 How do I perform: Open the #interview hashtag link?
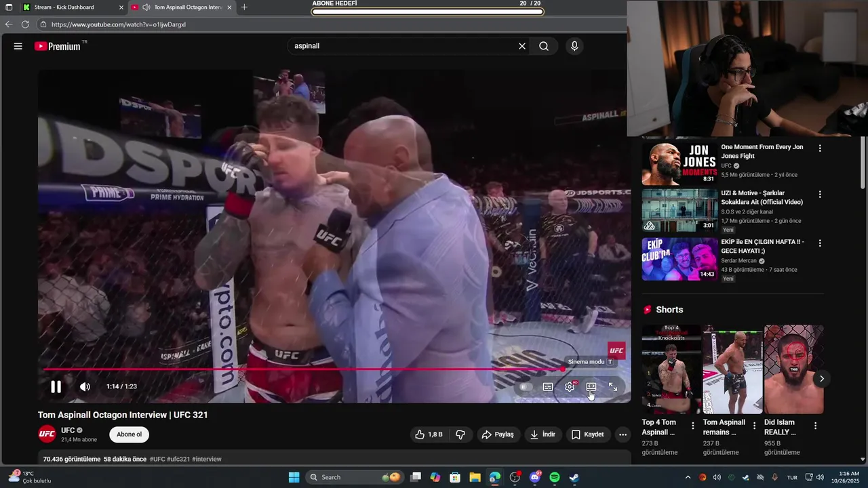pos(207,460)
